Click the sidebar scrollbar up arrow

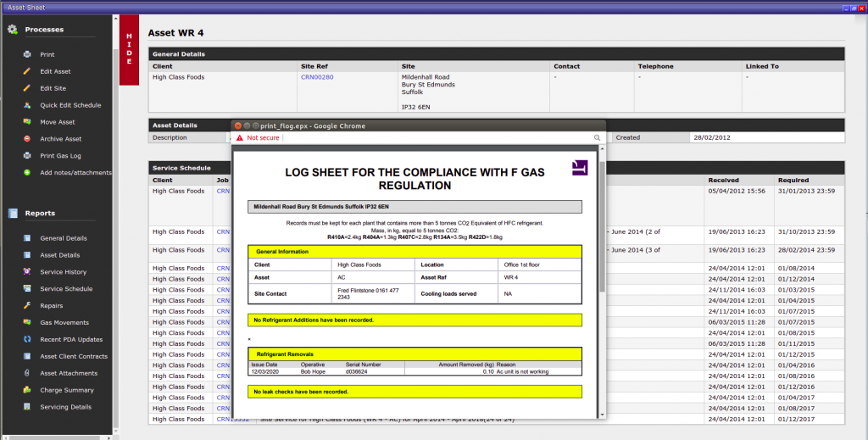tap(115, 19)
